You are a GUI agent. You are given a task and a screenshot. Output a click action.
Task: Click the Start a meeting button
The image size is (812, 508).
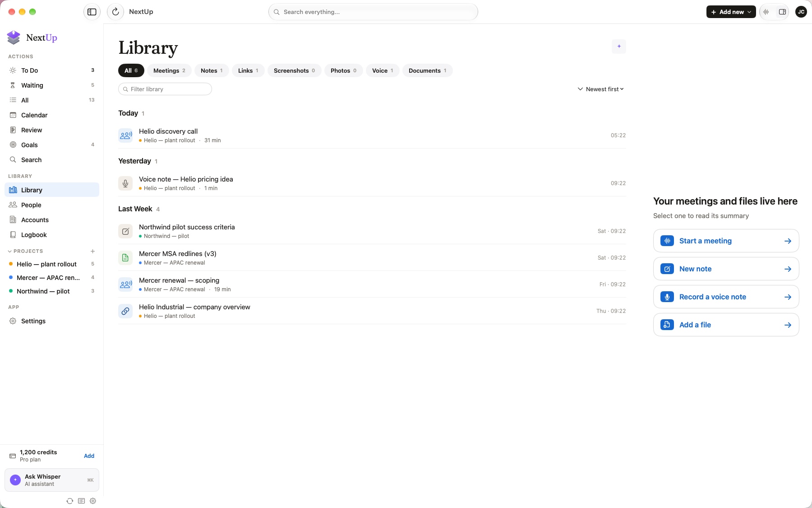coord(726,241)
